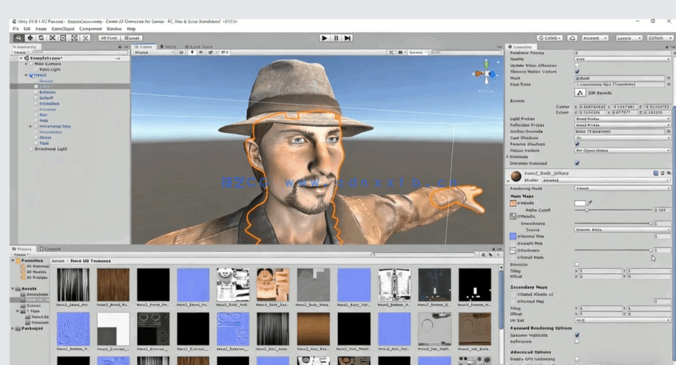The width and height of the screenshot is (676, 365).
Task: Toggle Update When Offscreen checkbox
Action: point(577,66)
